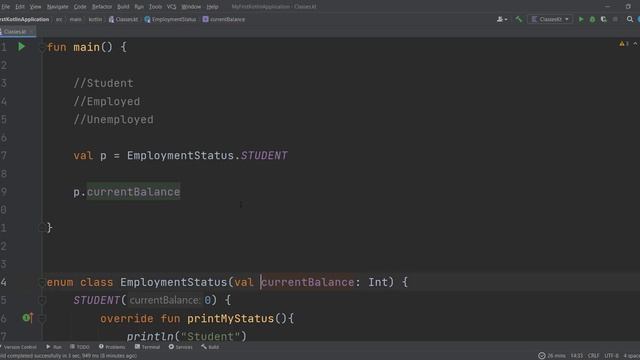Open the Edit menu
640x360 pixels.
pyautogui.click(x=20, y=7)
